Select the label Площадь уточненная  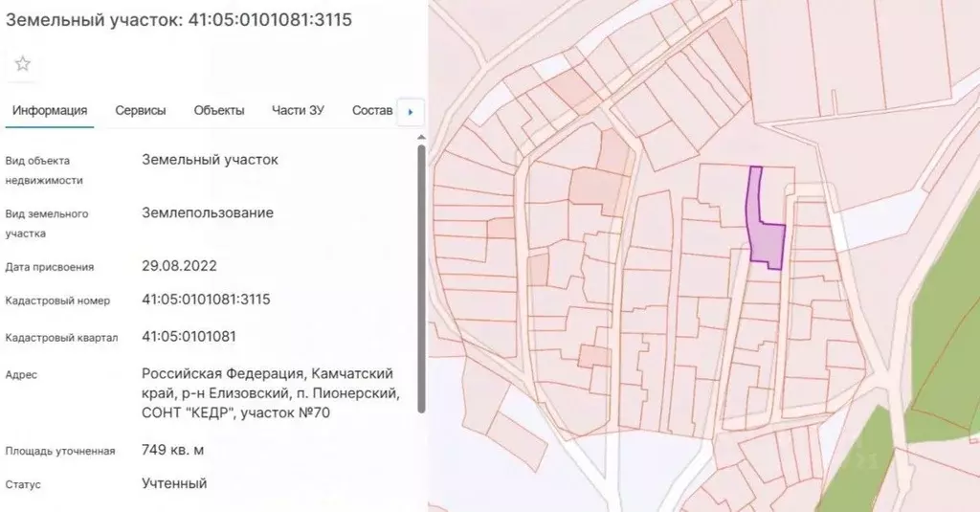[60, 452]
